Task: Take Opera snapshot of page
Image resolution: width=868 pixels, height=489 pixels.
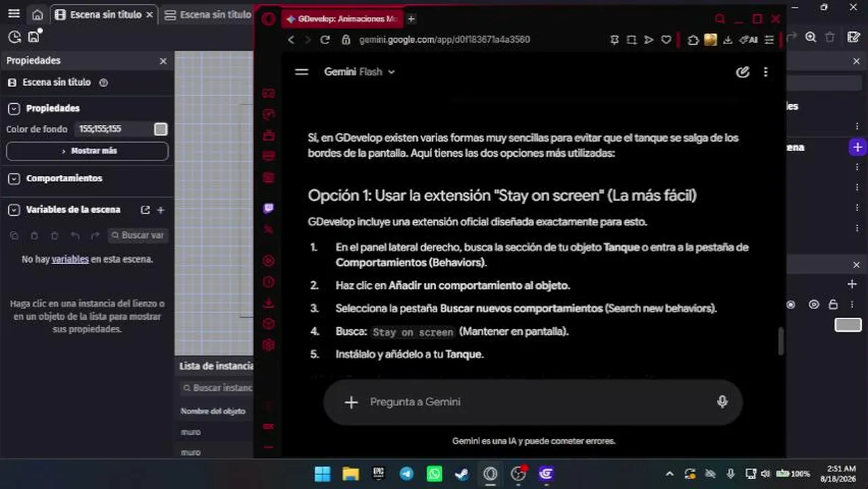Action: pos(632,40)
